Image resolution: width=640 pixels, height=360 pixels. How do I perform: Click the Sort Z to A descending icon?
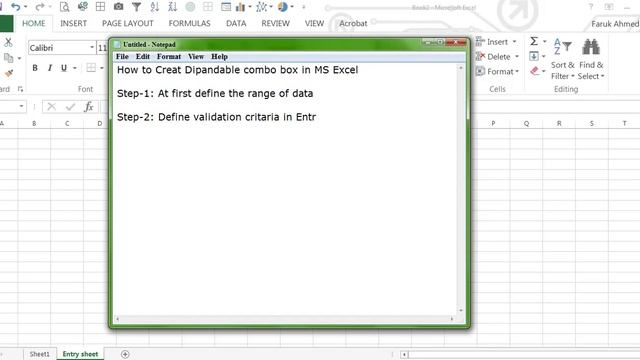pos(172,7)
